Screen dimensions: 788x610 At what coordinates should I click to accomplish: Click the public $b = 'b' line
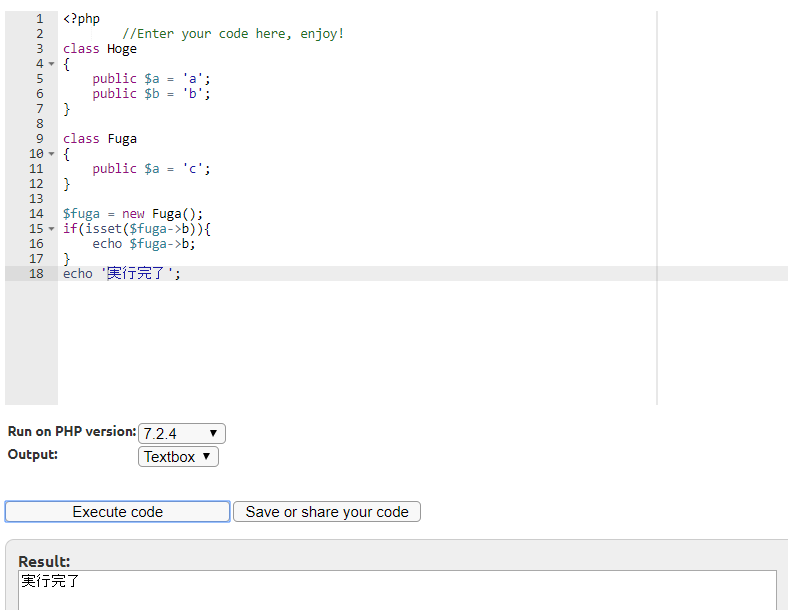pyautogui.click(x=151, y=94)
